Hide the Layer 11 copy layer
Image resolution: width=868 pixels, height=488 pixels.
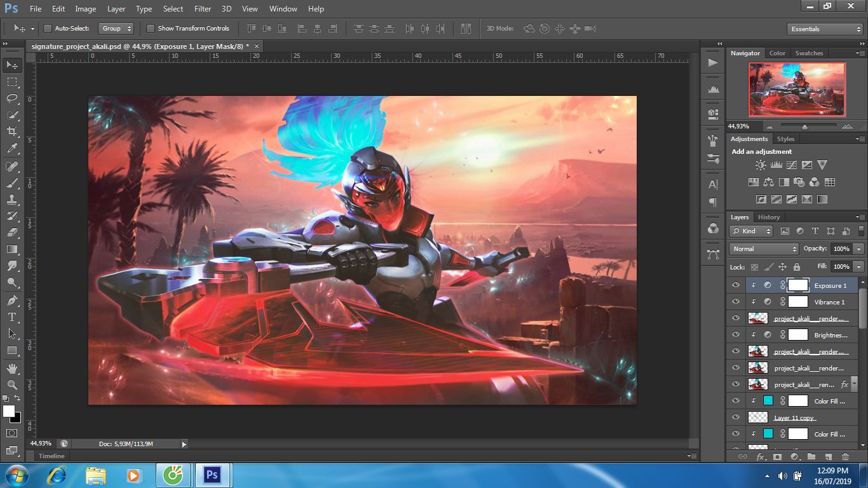(x=736, y=417)
